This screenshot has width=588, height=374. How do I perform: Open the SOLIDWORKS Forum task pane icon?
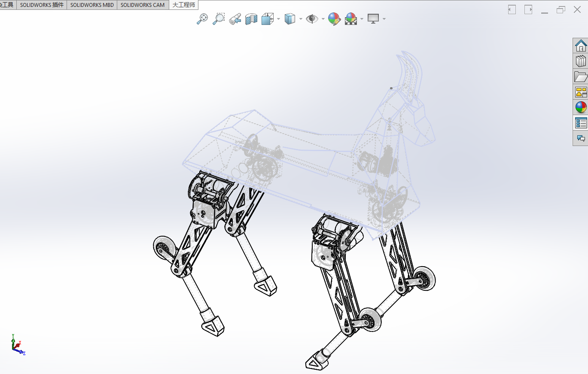pos(581,138)
